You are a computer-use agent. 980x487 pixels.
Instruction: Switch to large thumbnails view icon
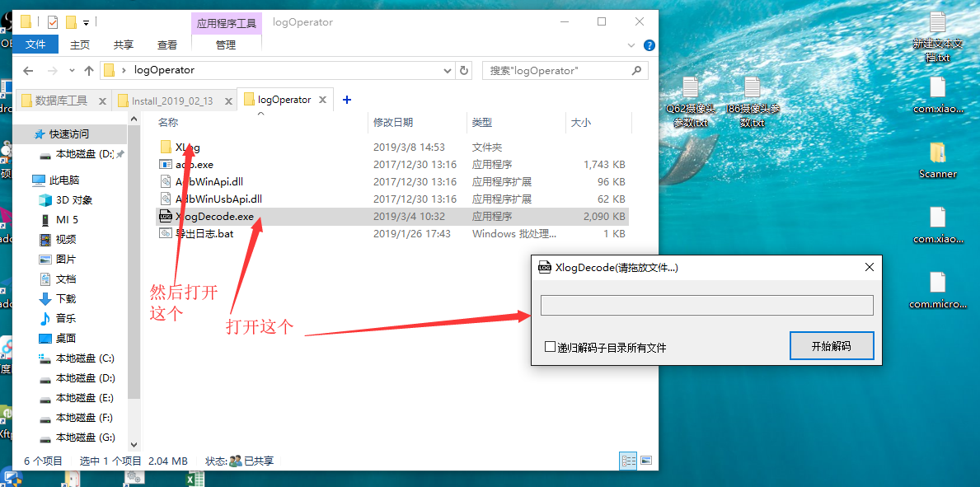(646, 461)
